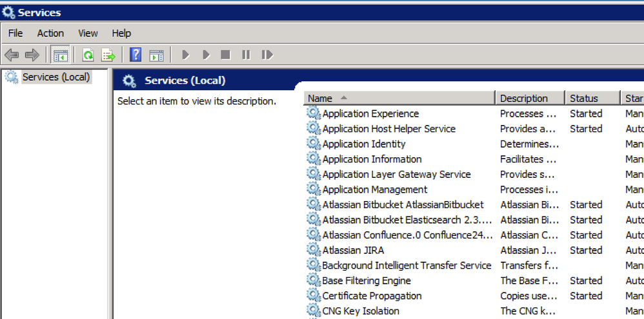The height and width of the screenshot is (319, 644).
Task: Sort by the Status column header
Action: 592,99
